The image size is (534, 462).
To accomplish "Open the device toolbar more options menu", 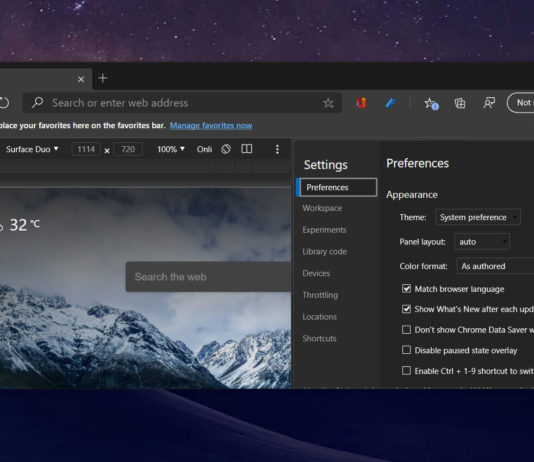I will (x=277, y=149).
